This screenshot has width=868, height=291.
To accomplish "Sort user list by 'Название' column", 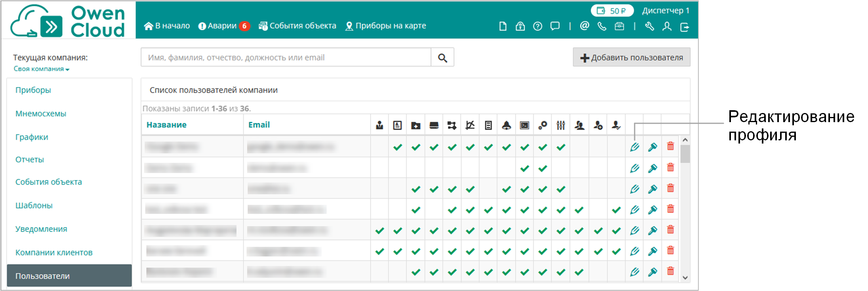I will pos(166,125).
